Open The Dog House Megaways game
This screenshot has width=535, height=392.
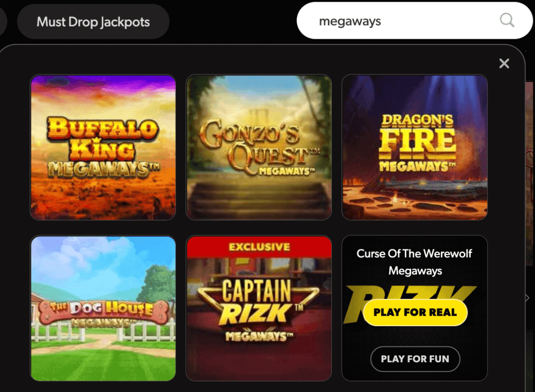103,308
